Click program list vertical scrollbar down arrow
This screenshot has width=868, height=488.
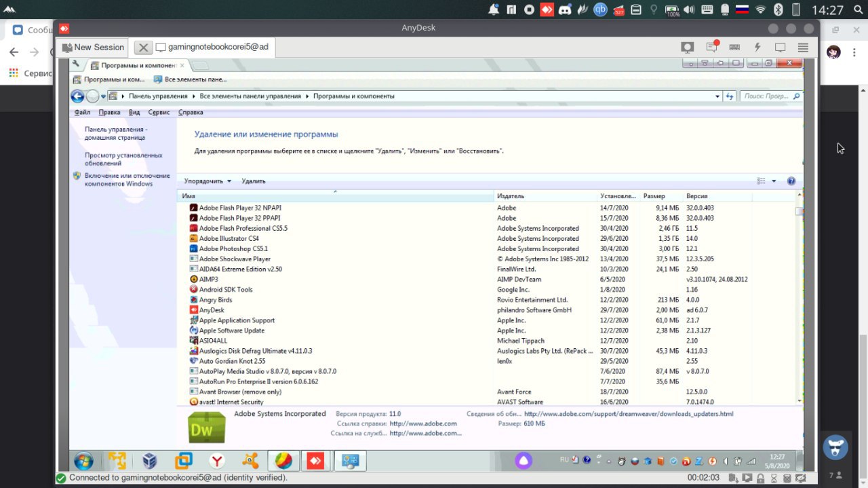[x=799, y=401]
